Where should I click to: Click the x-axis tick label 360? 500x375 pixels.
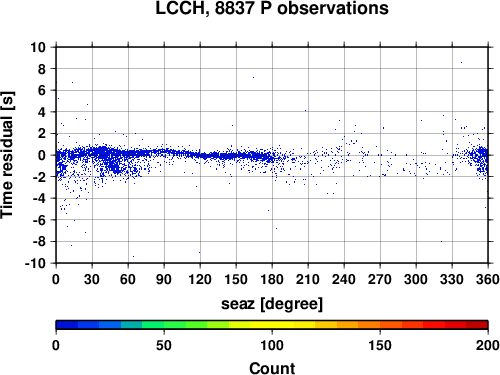click(x=488, y=279)
